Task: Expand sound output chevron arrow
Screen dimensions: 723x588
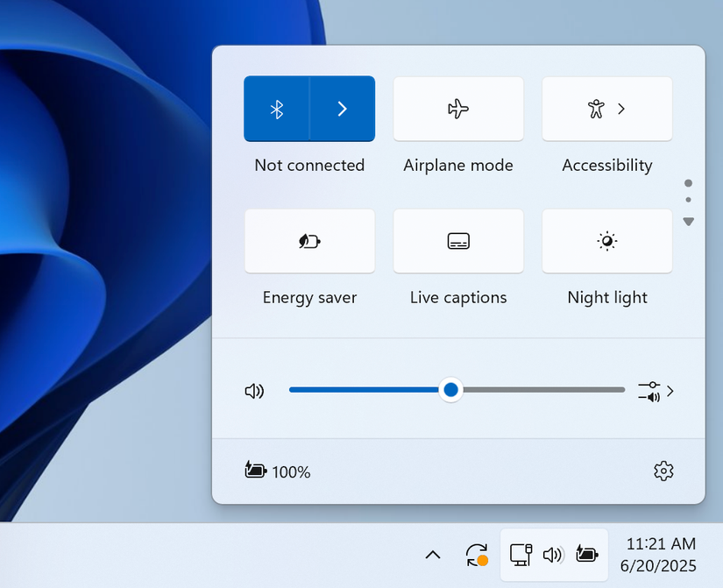Action: 670,392
